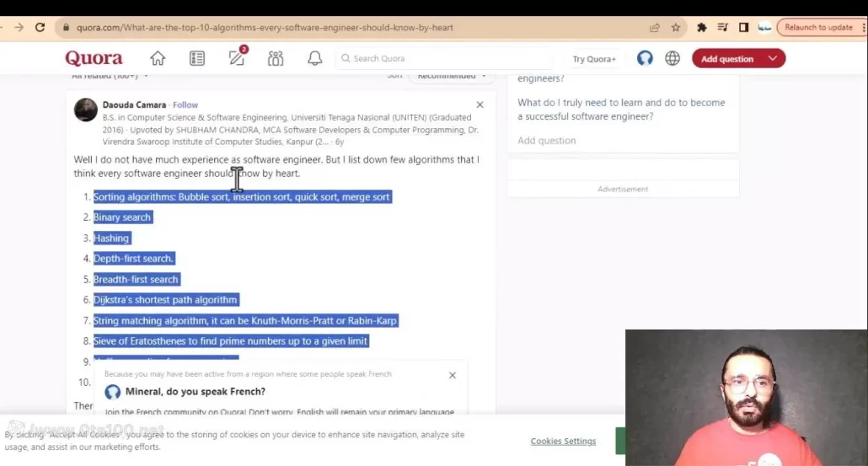Expand the All related answers filter

110,77
